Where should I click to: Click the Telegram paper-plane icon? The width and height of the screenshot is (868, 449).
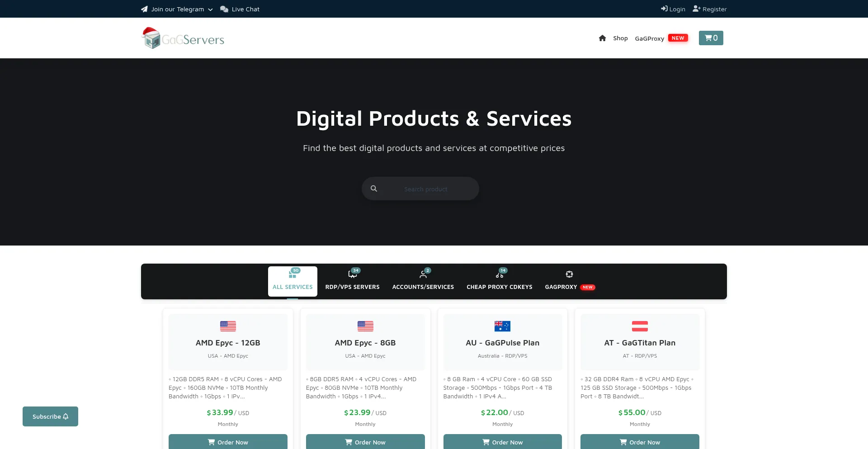click(144, 9)
